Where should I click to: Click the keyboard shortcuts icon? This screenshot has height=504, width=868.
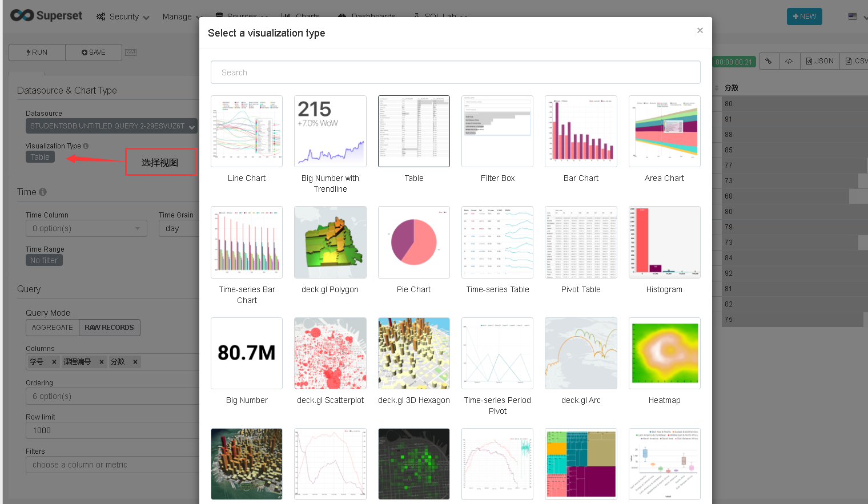pyautogui.click(x=131, y=53)
